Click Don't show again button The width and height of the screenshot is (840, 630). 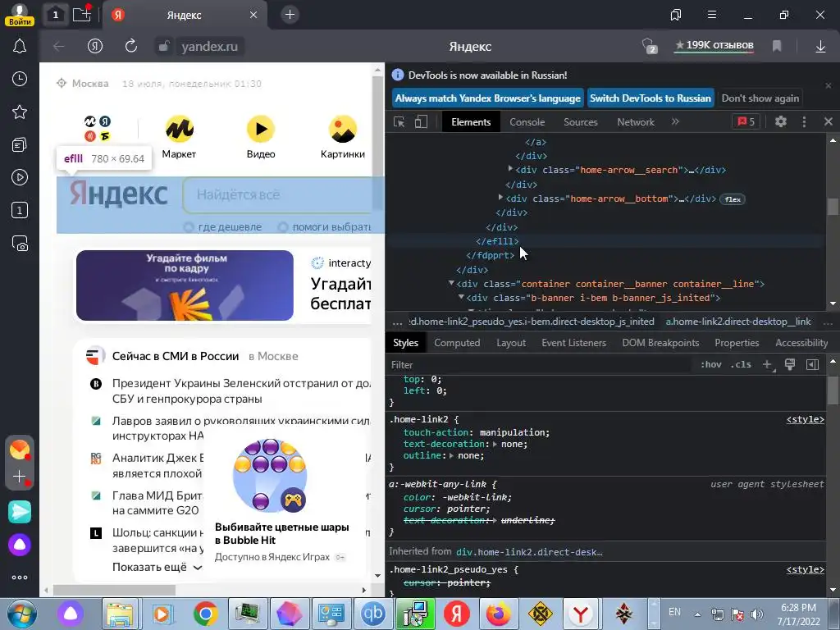pyautogui.click(x=760, y=98)
